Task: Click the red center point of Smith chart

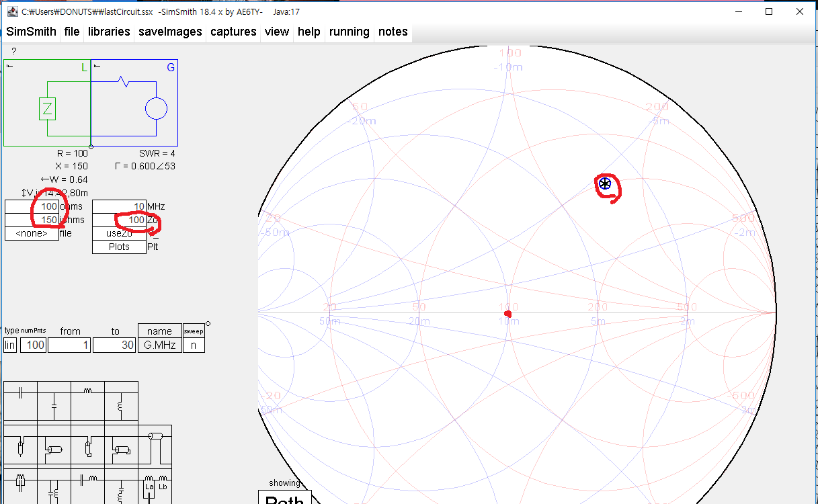Action: click(x=508, y=313)
